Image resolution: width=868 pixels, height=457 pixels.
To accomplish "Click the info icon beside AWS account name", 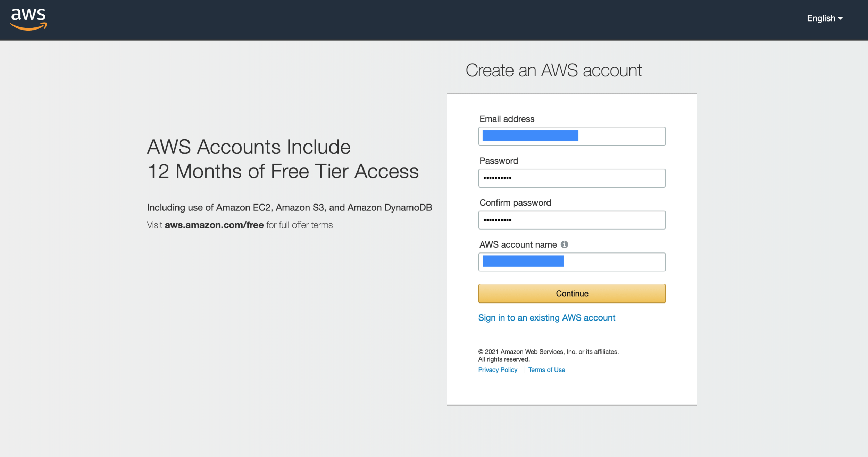I will pos(565,244).
